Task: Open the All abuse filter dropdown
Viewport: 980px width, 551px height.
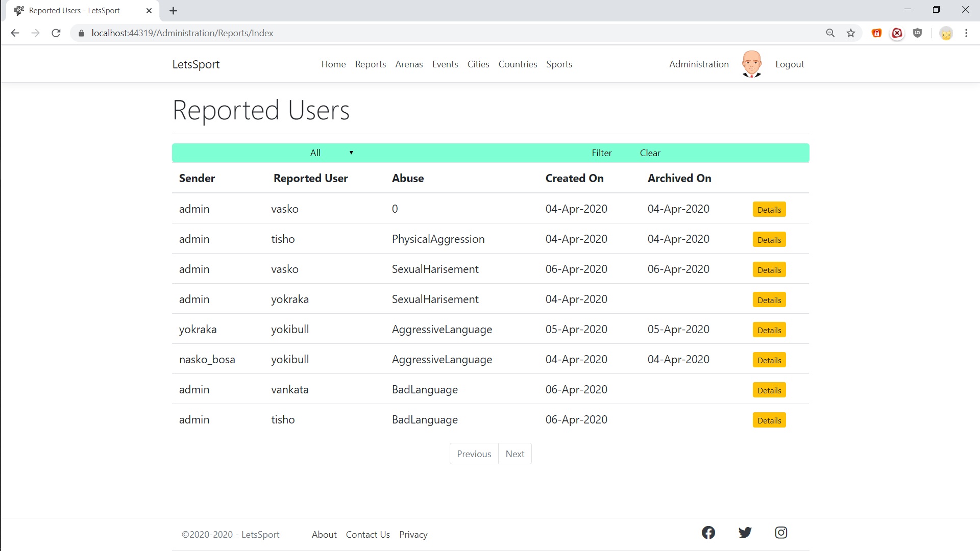Action: pyautogui.click(x=332, y=153)
